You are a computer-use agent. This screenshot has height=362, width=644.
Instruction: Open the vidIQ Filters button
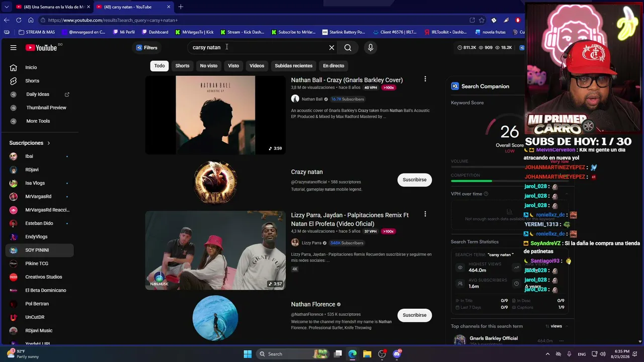[x=147, y=48]
